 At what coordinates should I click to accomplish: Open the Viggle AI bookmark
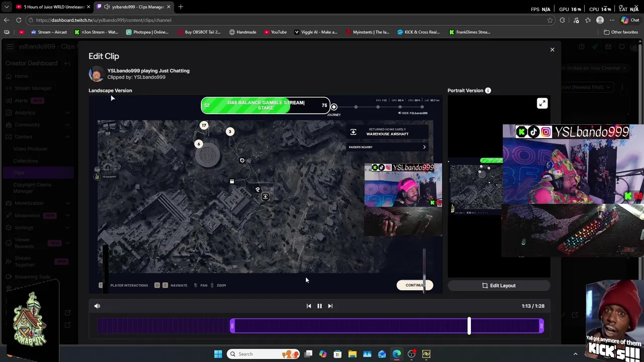[x=315, y=32]
